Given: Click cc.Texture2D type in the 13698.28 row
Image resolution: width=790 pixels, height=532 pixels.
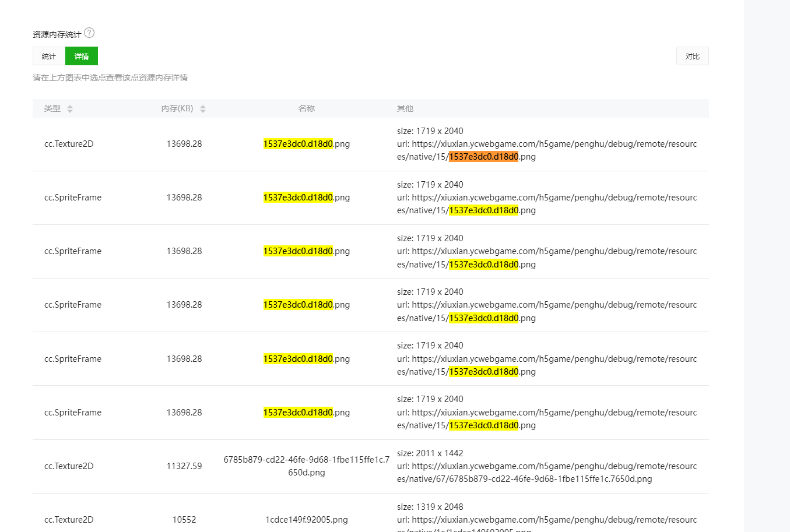Looking at the screenshot, I should [x=69, y=144].
